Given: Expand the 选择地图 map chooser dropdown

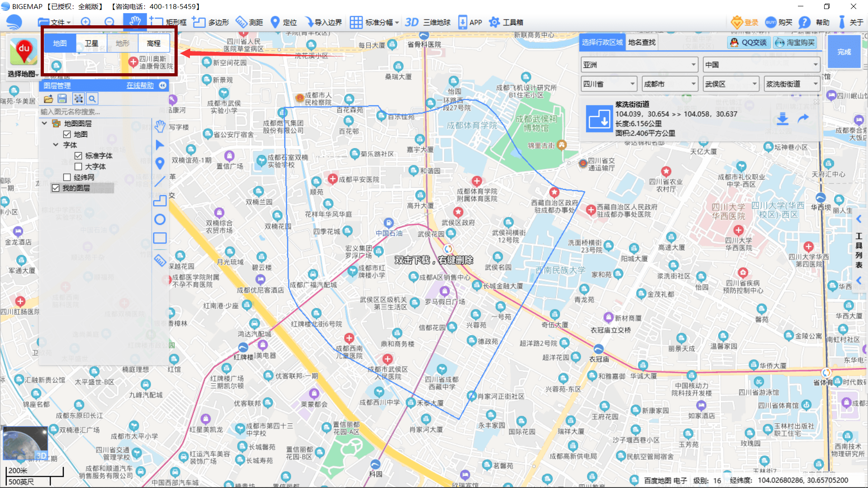Looking at the screenshot, I should click(x=22, y=74).
